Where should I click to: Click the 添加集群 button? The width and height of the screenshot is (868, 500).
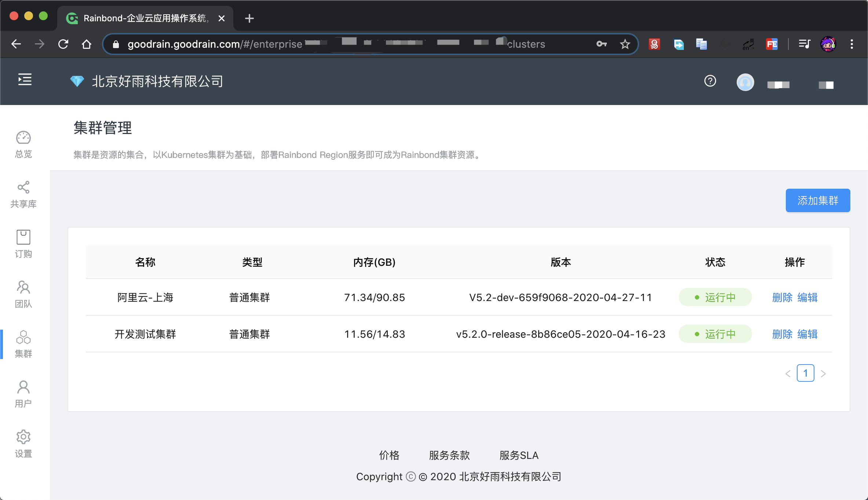[x=818, y=200]
